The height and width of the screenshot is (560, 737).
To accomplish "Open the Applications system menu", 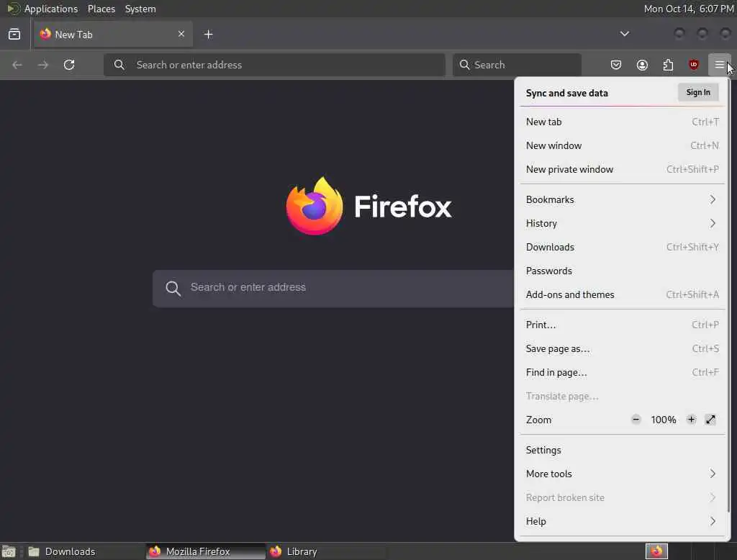I will (51, 9).
